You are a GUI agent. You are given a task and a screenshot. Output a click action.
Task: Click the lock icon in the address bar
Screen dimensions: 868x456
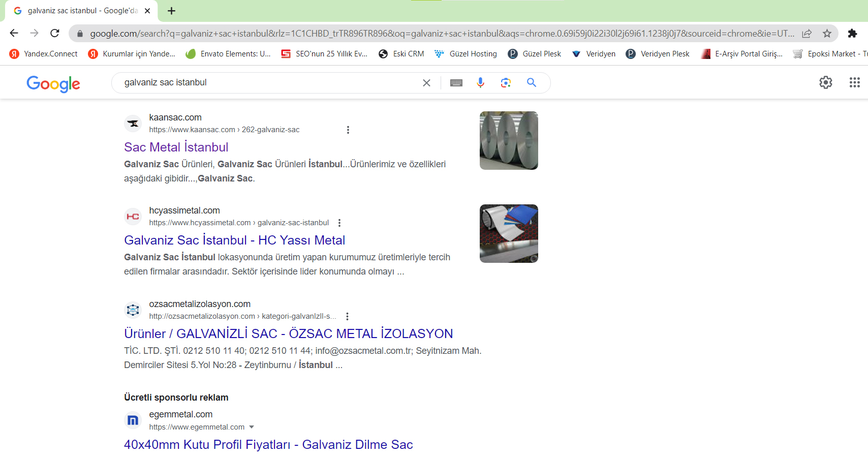click(79, 34)
